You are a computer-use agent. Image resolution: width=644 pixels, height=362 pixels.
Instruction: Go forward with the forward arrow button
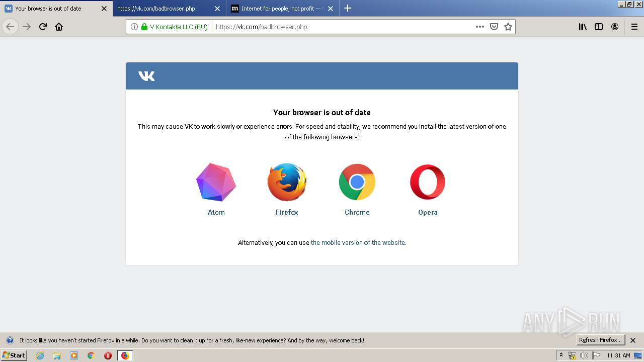pos(27,27)
